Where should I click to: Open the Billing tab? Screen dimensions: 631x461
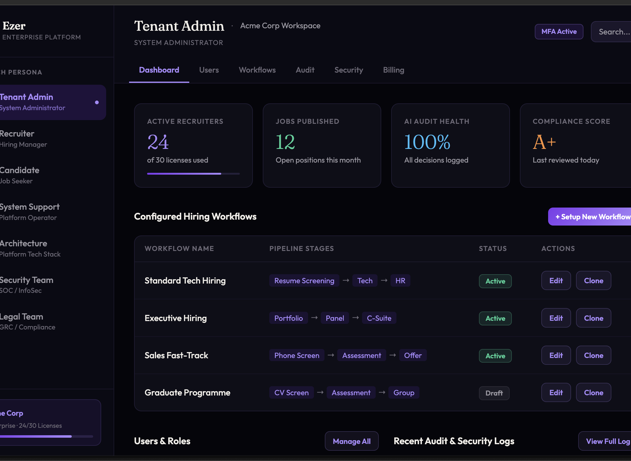point(394,70)
